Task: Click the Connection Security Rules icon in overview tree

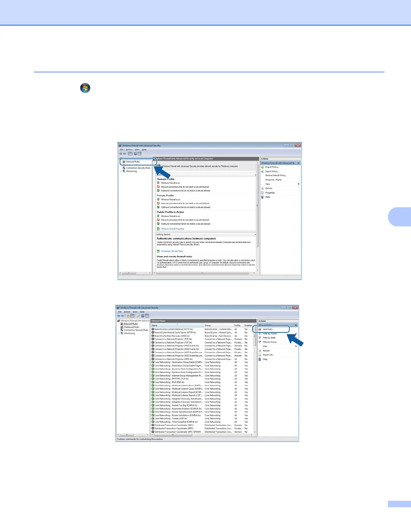Action: coord(124,168)
